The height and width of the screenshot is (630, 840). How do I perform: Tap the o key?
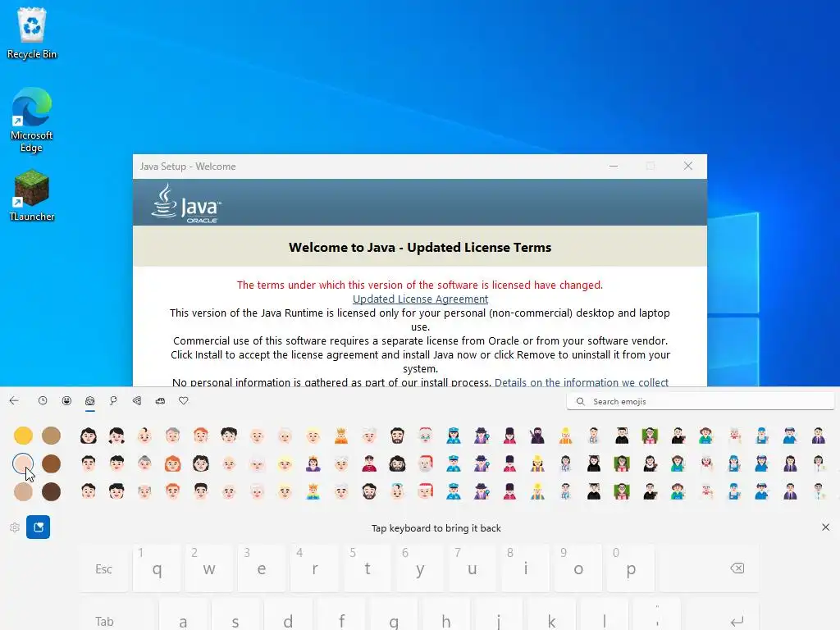coord(578,569)
